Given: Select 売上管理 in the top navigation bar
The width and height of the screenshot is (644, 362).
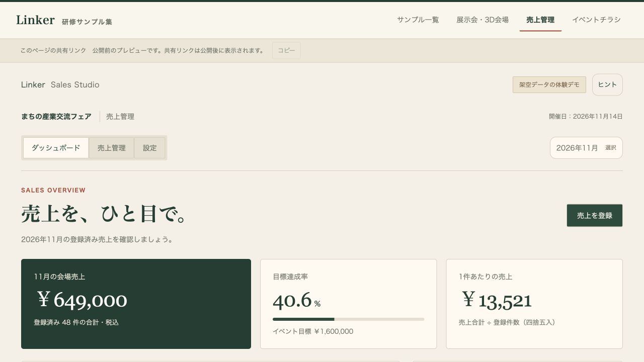Looking at the screenshot, I should click(x=540, y=20).
